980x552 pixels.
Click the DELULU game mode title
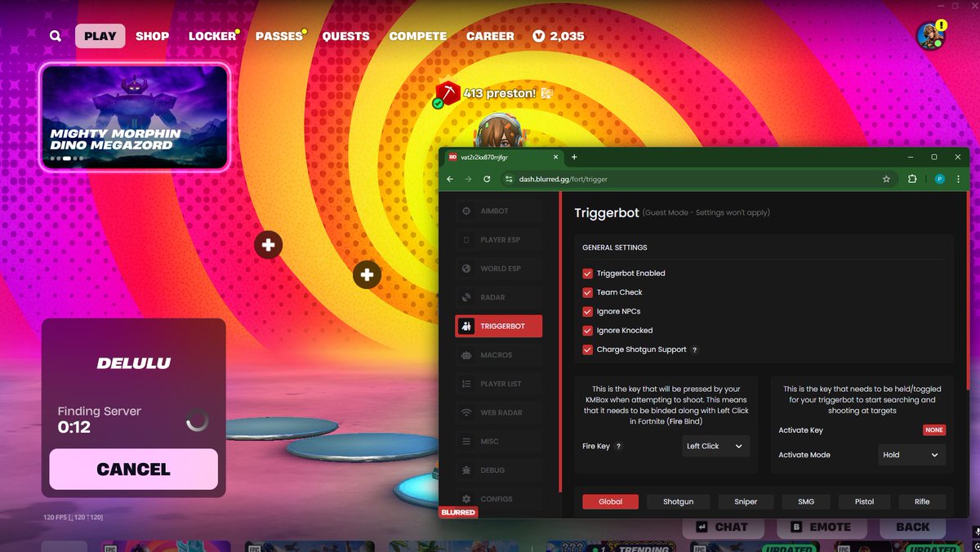tap(133, 363)
